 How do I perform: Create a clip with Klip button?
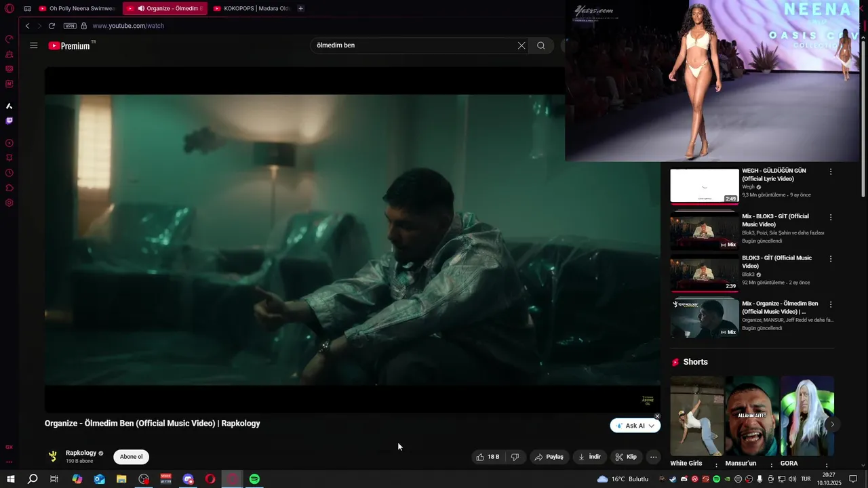click(x=626, y=457)
